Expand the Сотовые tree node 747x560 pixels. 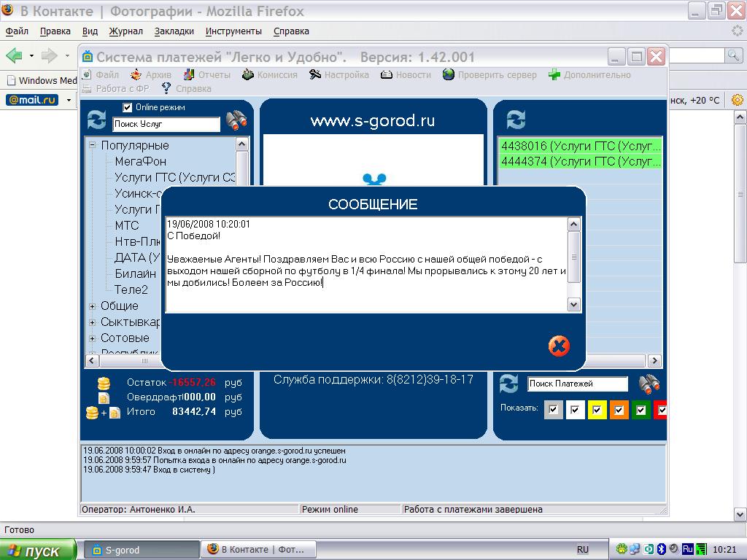tap(93, 338)
